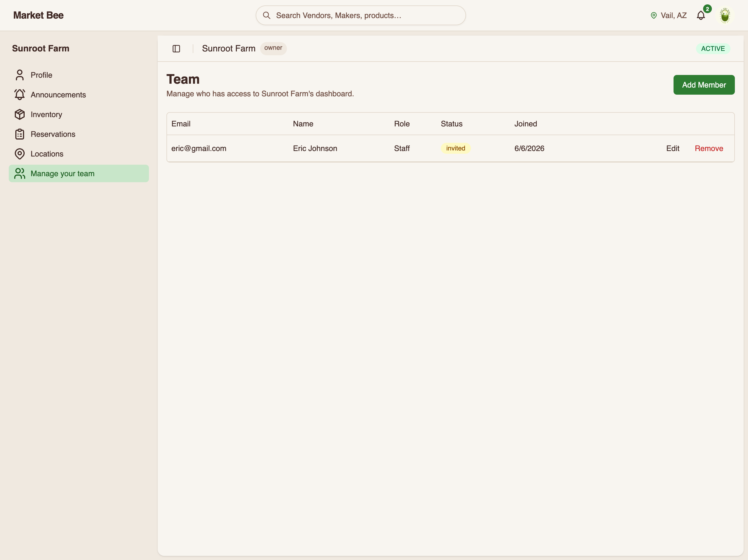
Task: Open notifications bell with badge 2
Action: click(701, 15)
